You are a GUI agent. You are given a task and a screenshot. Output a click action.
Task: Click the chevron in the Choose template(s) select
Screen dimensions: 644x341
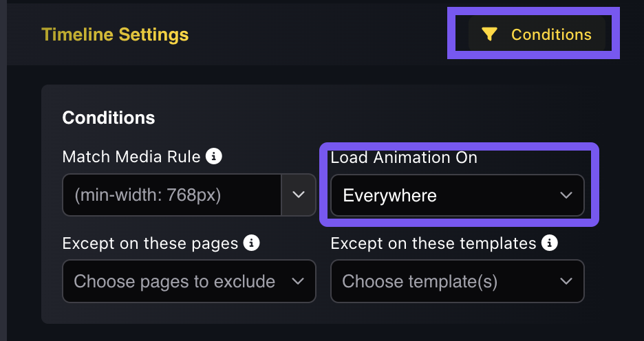566,281
